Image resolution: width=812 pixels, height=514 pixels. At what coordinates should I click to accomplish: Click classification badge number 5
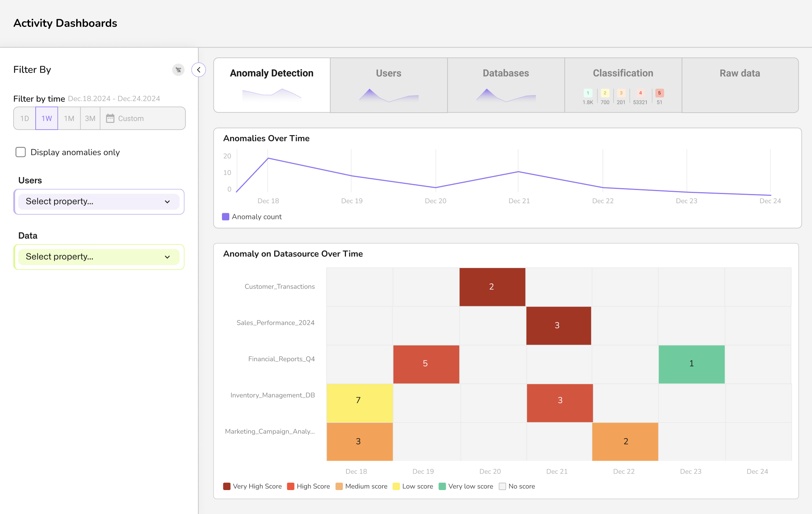(659, 93)
